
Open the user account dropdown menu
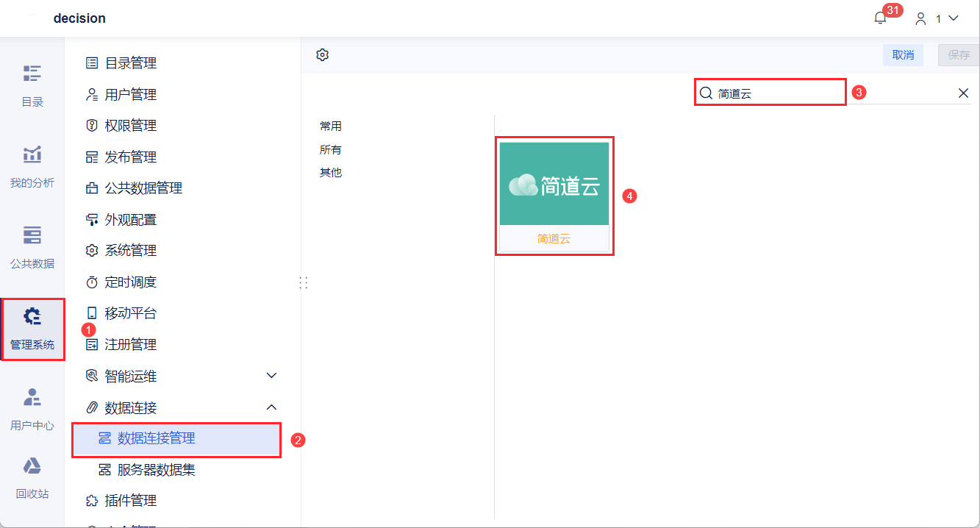coord(937,18)
